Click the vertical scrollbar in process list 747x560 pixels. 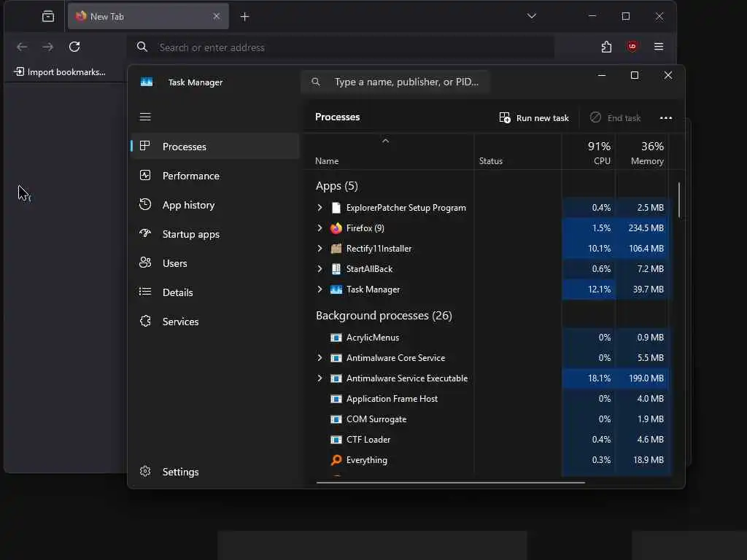click(678, 200)
